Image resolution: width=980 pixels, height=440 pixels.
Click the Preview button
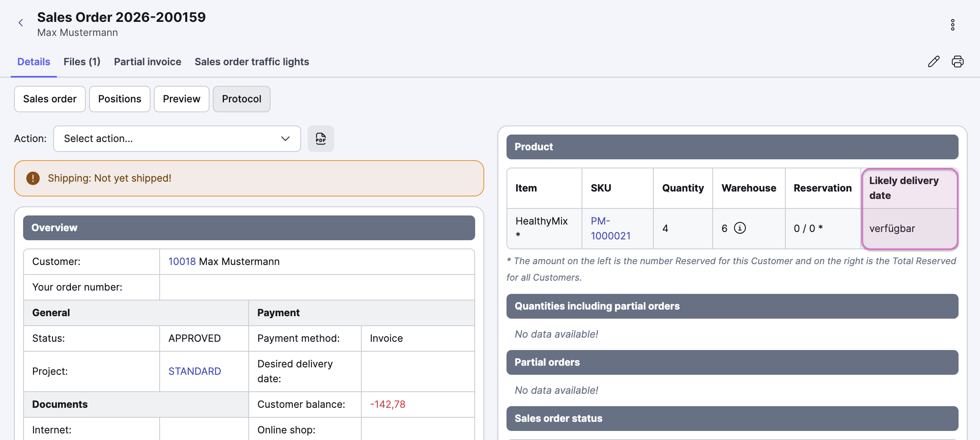point(181,99)
